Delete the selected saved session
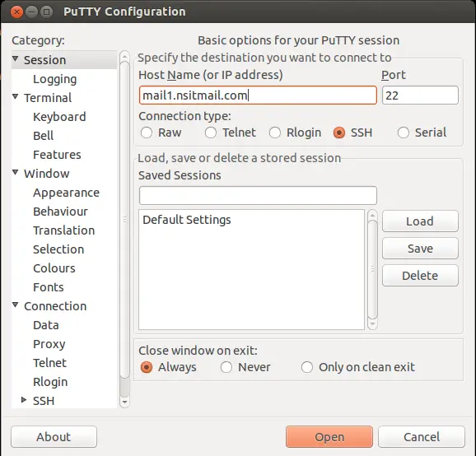This screenshot has width=476, height=456. (420, 276)
